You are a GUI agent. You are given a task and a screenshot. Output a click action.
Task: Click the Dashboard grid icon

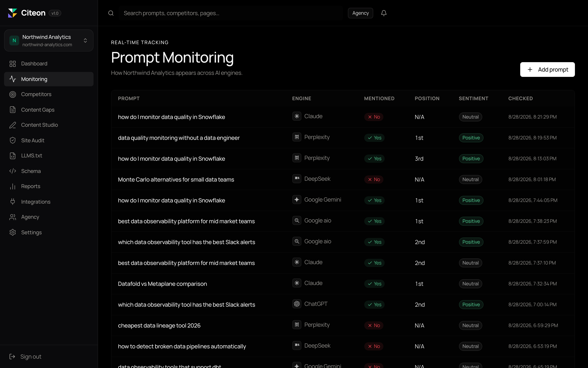[x=13, y=64]
